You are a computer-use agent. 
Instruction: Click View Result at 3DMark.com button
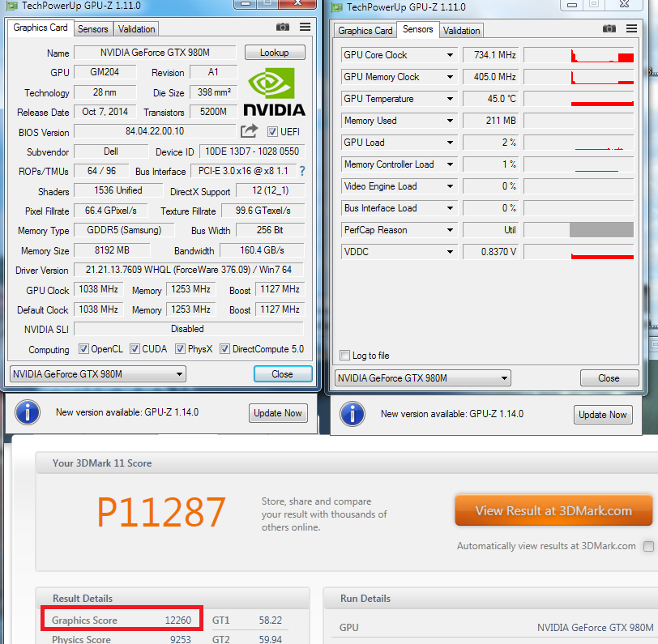(553, 511)
